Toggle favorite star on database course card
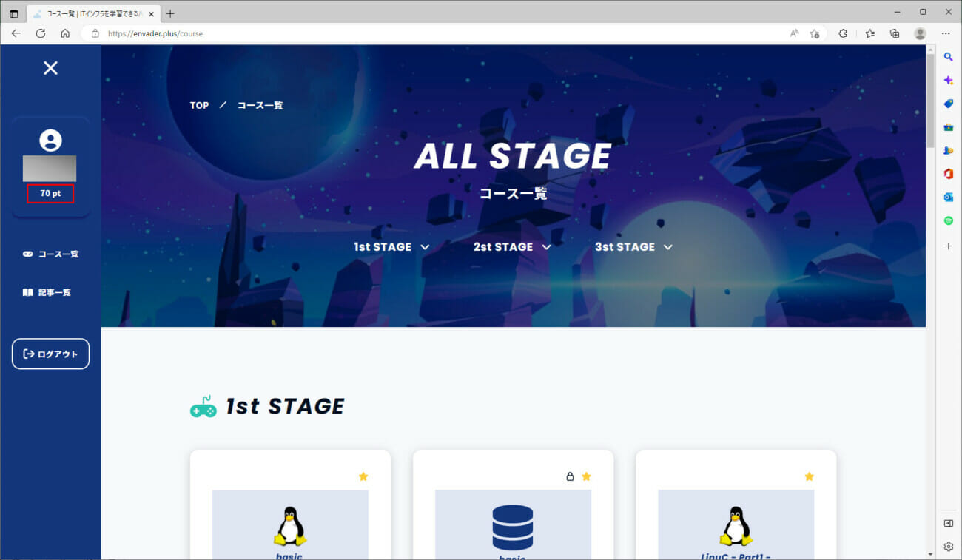Screen dimensions: 962x560 coord(586,476)
